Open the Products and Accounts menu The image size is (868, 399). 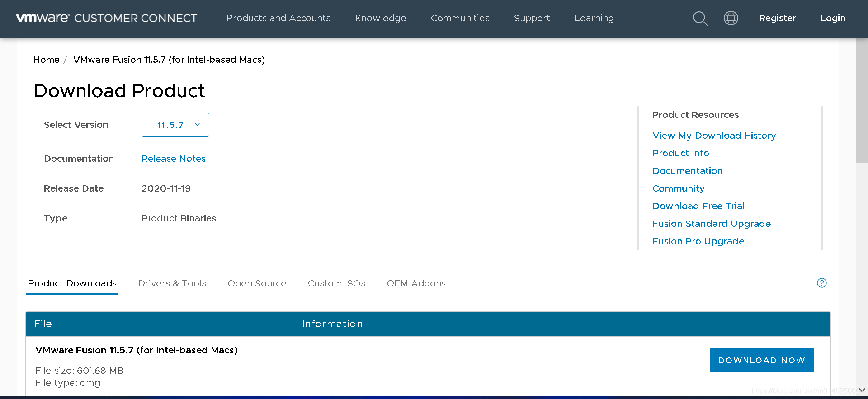coord(278,18)
